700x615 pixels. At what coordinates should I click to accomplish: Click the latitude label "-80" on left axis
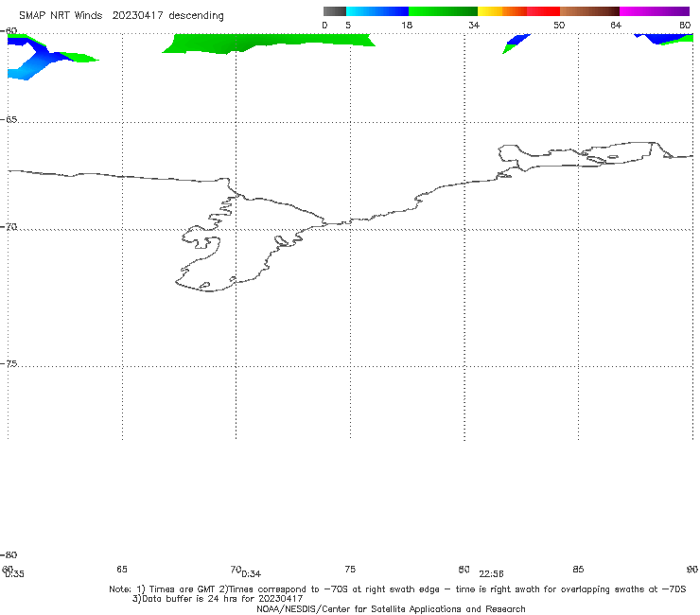pyautogui.click(x=9, y=555)
